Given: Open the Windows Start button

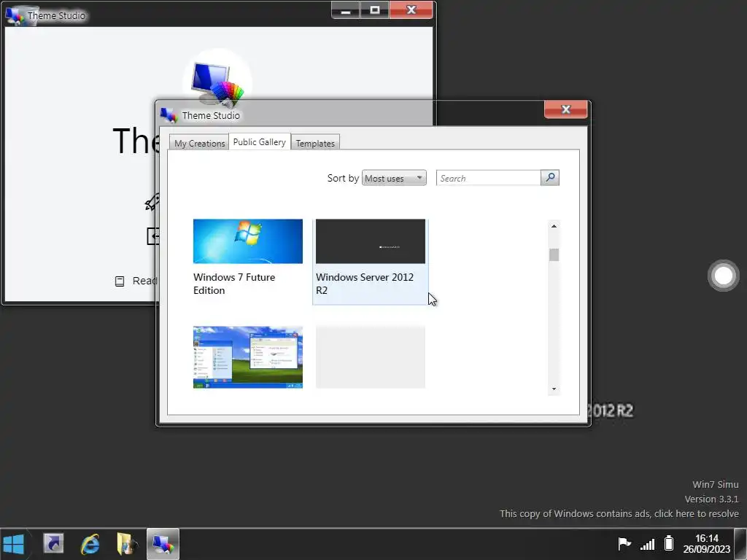Looking at the screenshot, I should 13,544.
